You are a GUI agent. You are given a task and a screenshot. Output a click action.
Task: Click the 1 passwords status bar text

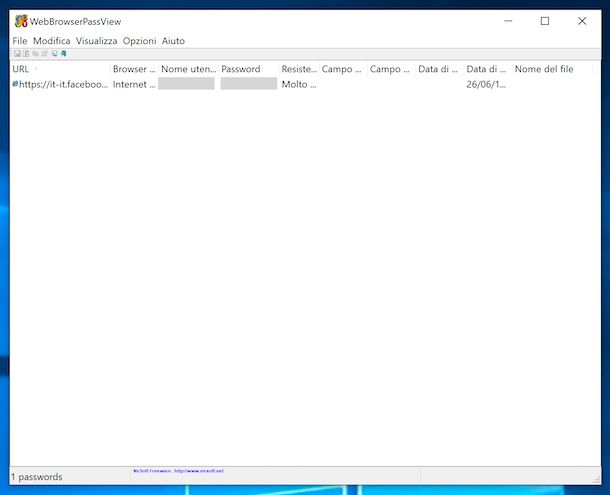37,477
